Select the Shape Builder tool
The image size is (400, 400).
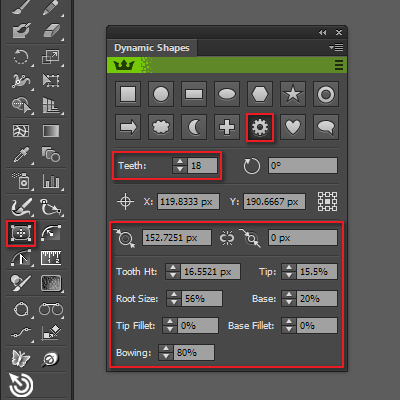click(x=22, y=106)
